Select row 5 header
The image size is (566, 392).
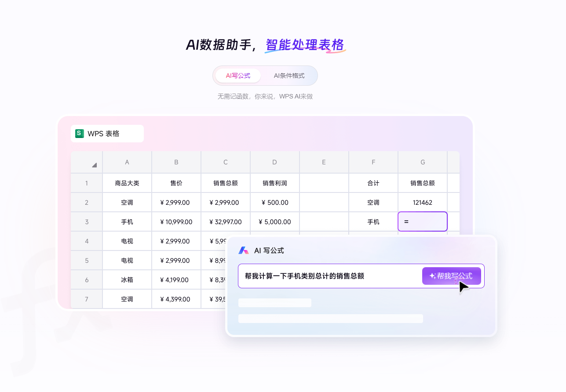(x=87, y=261)
